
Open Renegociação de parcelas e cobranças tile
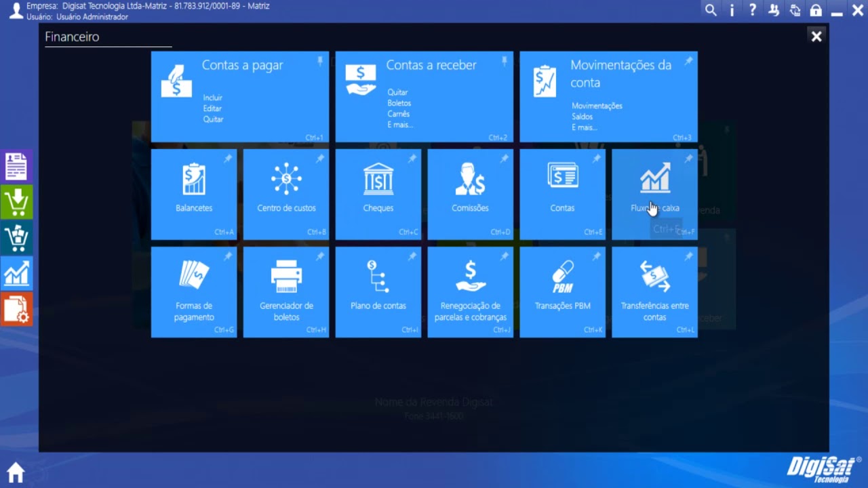470,292
